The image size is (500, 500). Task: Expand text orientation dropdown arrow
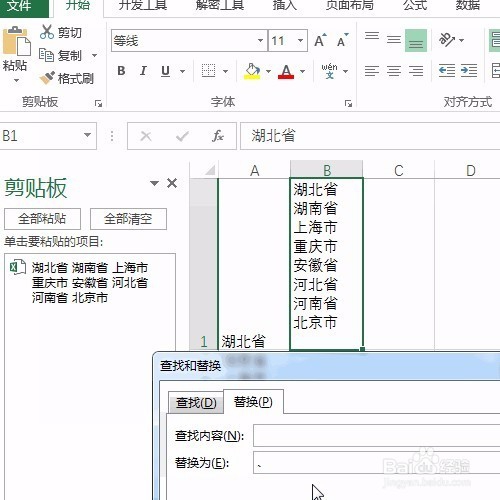[x=461, y=40]
